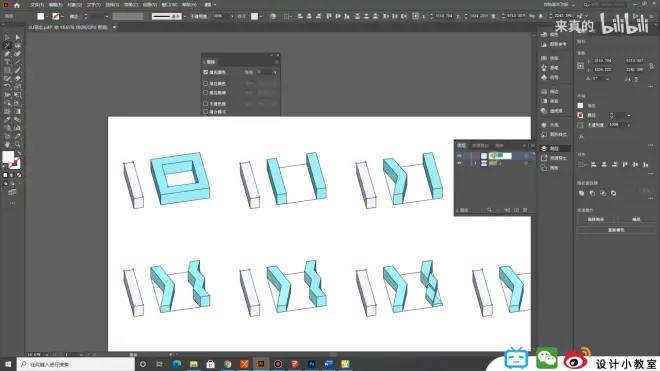
Task: Select the Paintbrush tool
Action: [18, 70]
